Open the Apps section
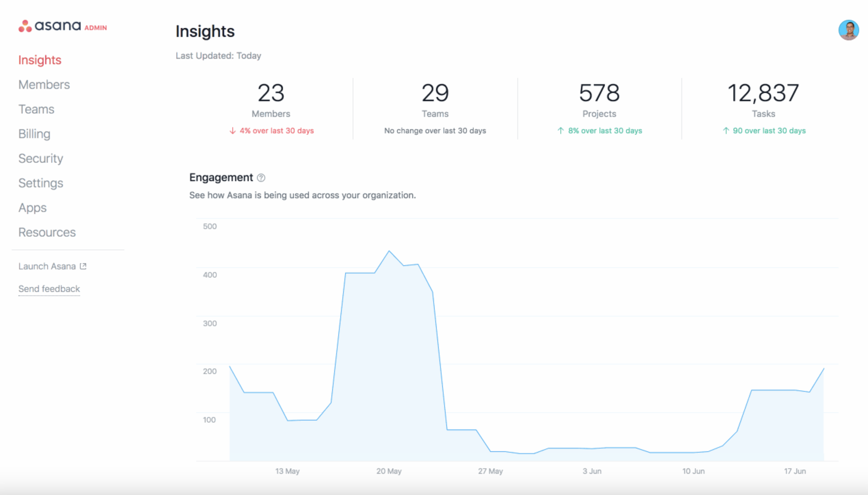The width and height of the screenshot is (868, 495). (x=32, y=208)
